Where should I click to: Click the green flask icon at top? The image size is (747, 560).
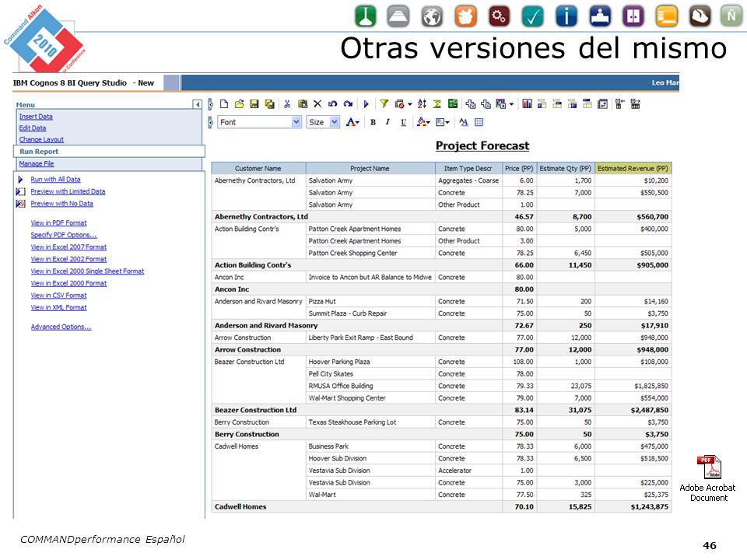pyautogui.click(x=366, y=16)
